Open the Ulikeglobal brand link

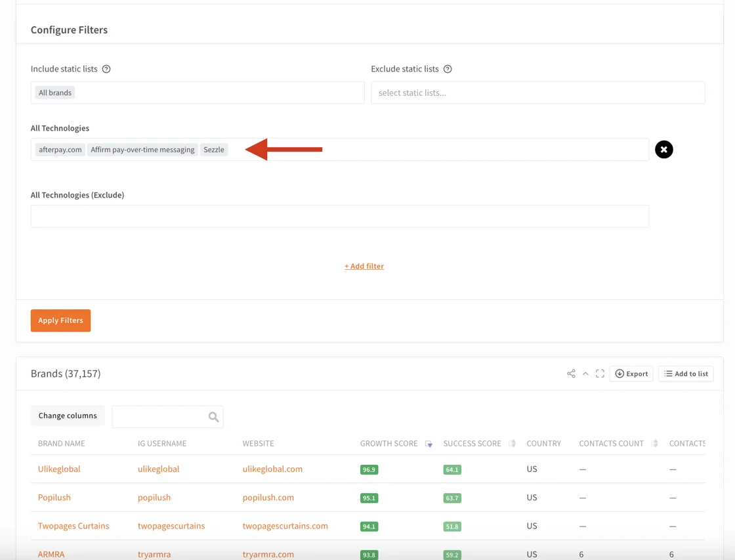(59, 469)
